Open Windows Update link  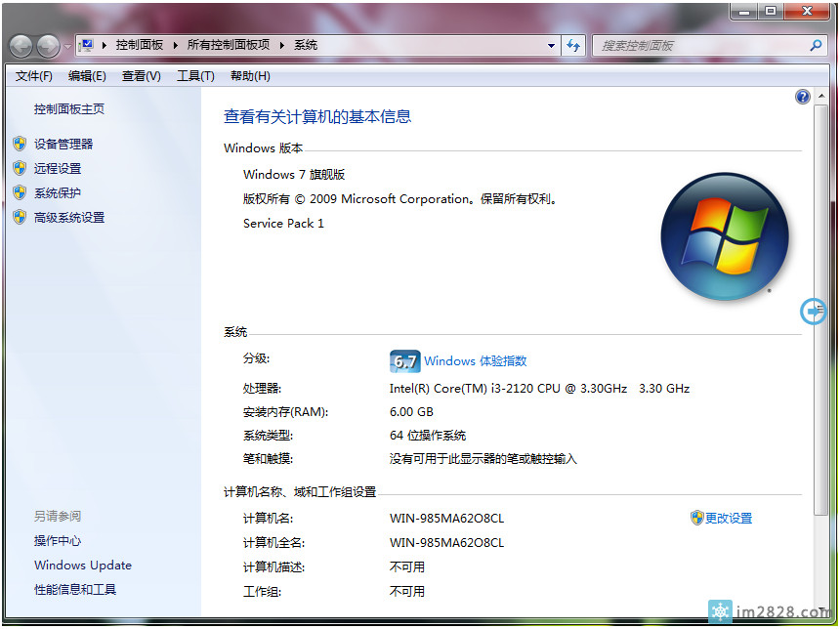pyautogui.click(x=83, y=566)
